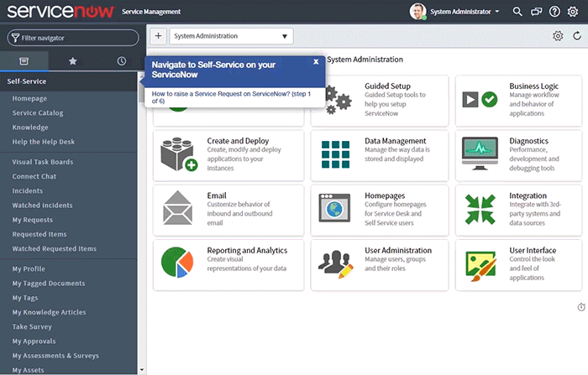
Task: Open Watched Requested Items module
Action: (55, 249)
